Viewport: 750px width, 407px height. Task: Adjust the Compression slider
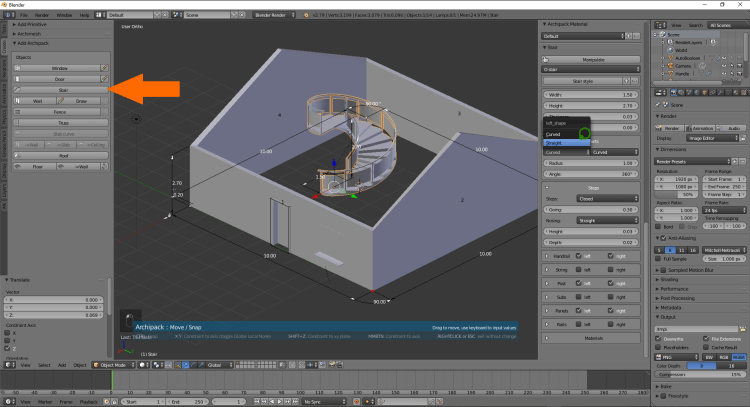[x=701, y=374]
